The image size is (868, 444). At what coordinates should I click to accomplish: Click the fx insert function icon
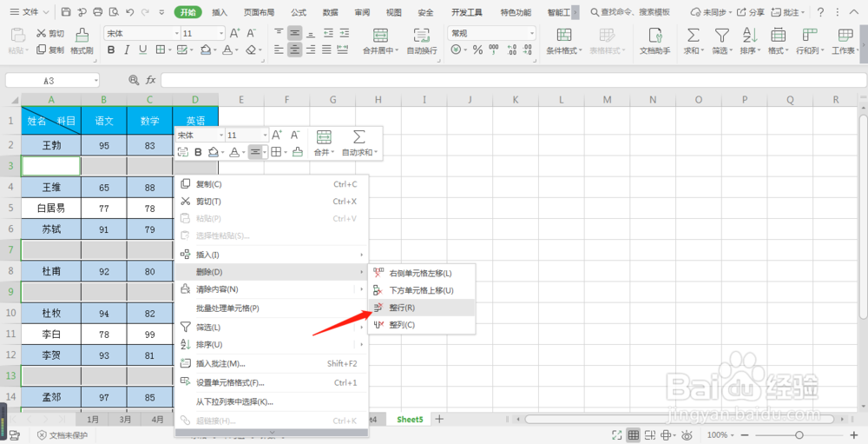coord(150,81)
